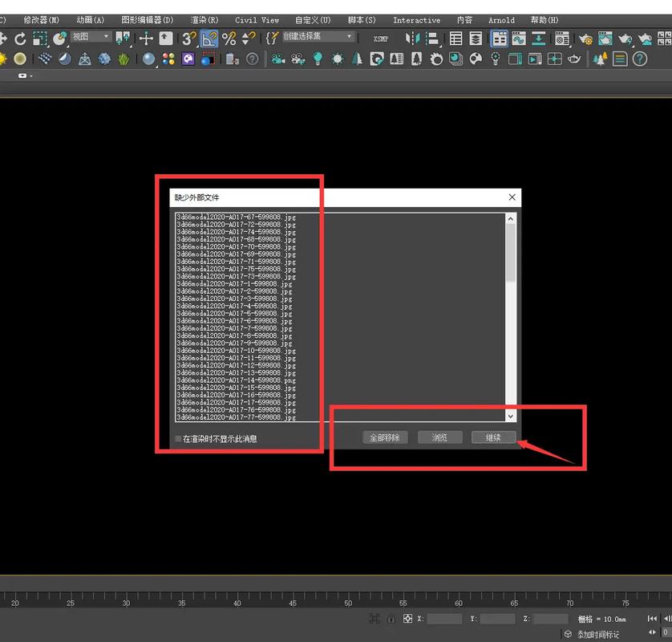Select the Rotate tool icon
Viewport: 672px width, 642px height.
tap(20, 39)
